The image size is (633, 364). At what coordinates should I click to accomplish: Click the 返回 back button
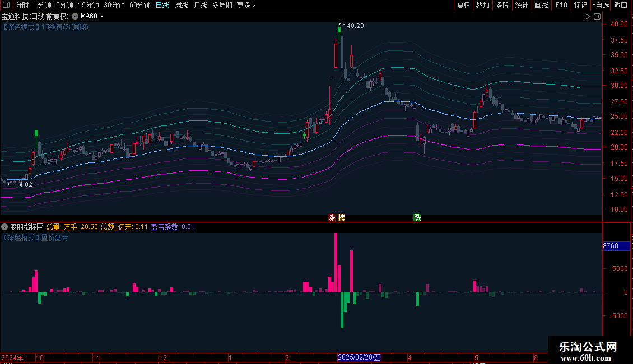coord(621,5)
